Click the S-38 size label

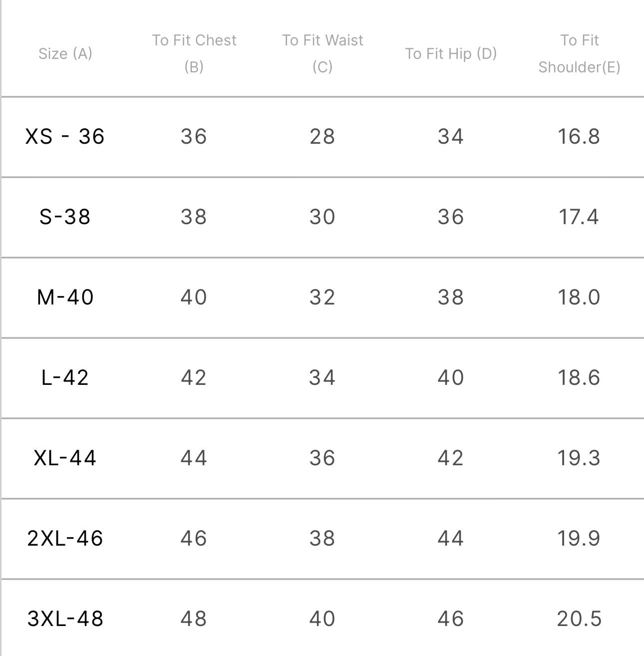65,217
